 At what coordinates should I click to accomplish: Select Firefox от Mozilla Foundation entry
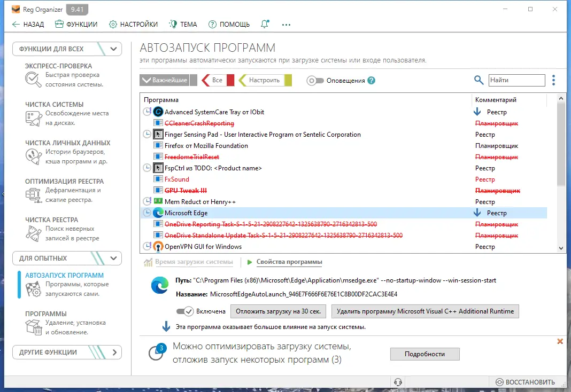[x=343, y=146]
